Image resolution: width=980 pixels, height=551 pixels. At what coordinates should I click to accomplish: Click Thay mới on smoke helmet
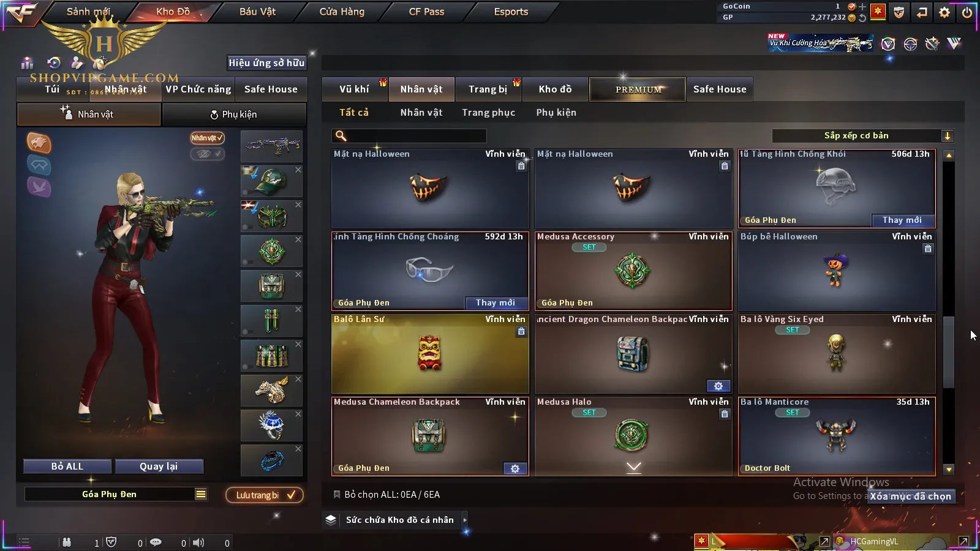click(x=902, y=220)
